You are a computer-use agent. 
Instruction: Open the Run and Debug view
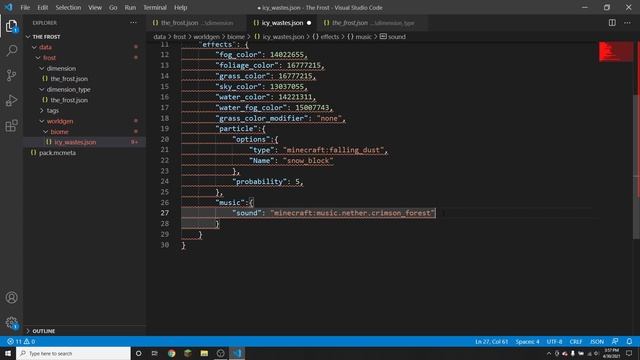(x=11, y=100)
